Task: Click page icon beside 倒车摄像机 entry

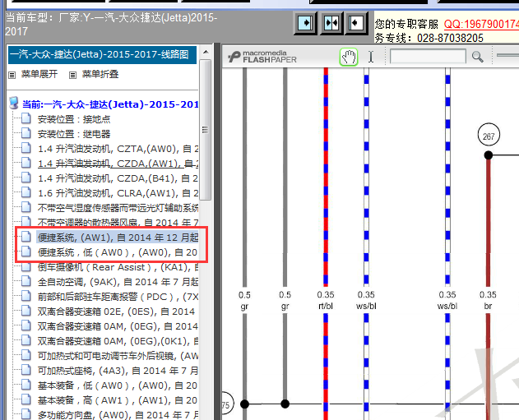Action: click(x=26, y=266)
